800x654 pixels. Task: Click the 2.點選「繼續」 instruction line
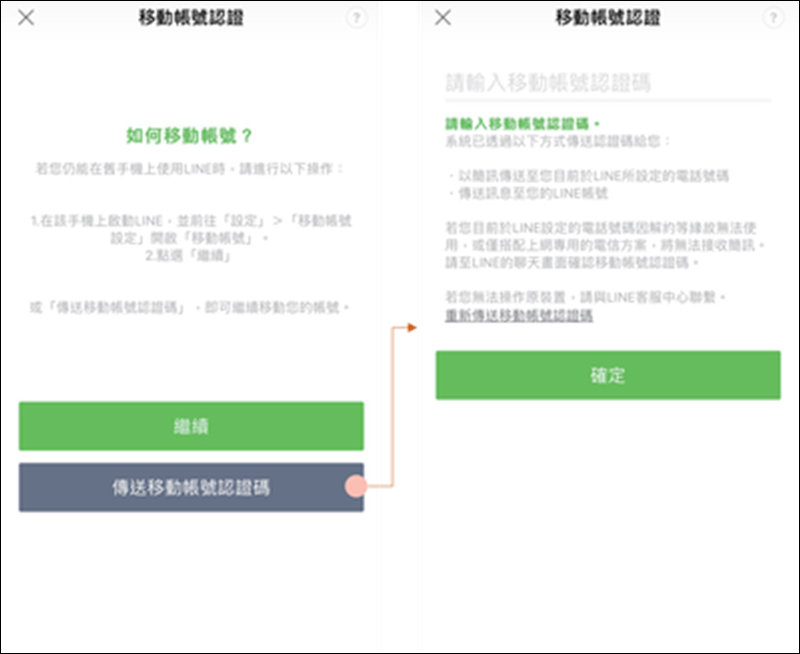point(190,256)
